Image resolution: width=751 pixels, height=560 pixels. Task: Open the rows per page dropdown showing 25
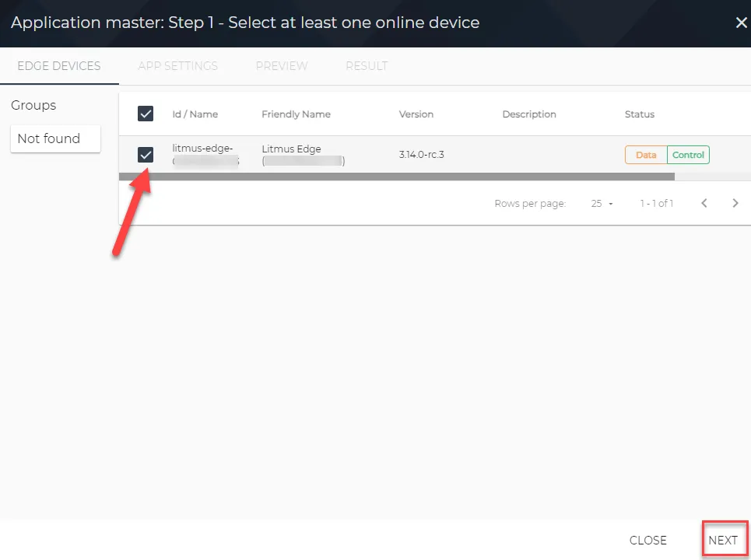pos(602,204)
